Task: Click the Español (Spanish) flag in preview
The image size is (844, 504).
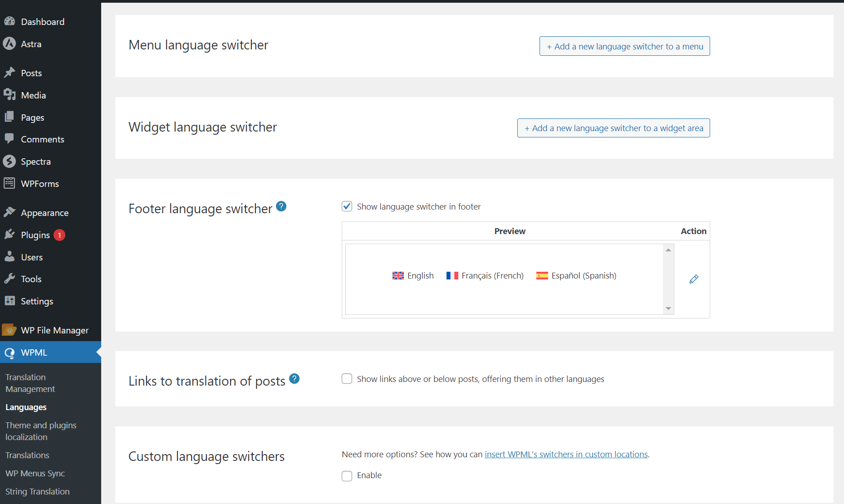Action: pos(542,276)
